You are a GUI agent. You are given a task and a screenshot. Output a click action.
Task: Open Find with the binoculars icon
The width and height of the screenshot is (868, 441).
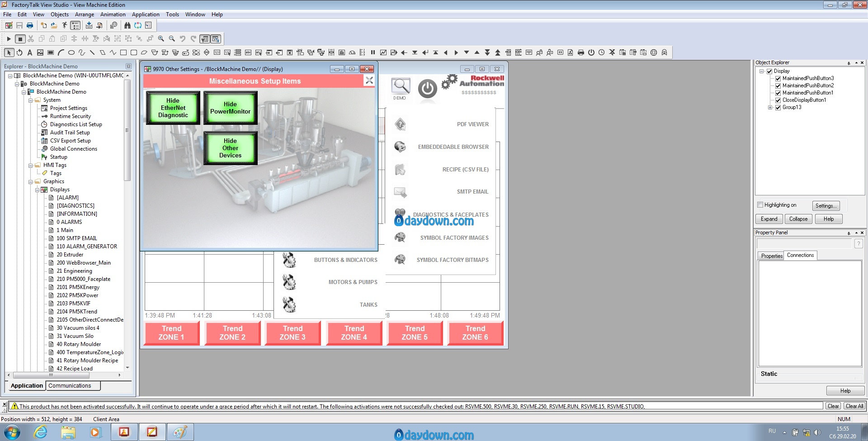point(127,25)
